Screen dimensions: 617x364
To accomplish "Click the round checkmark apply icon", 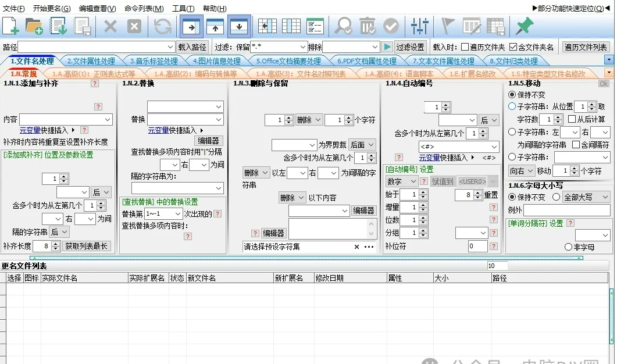I will click(391, 26).
